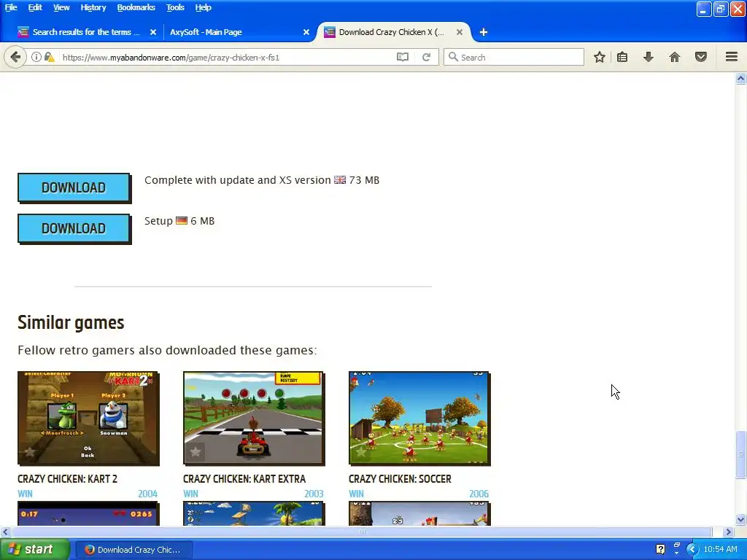The height and width of the screenshot is (560, 747).
Task: Open the Windows Start menu
Action: click(34, 549)
